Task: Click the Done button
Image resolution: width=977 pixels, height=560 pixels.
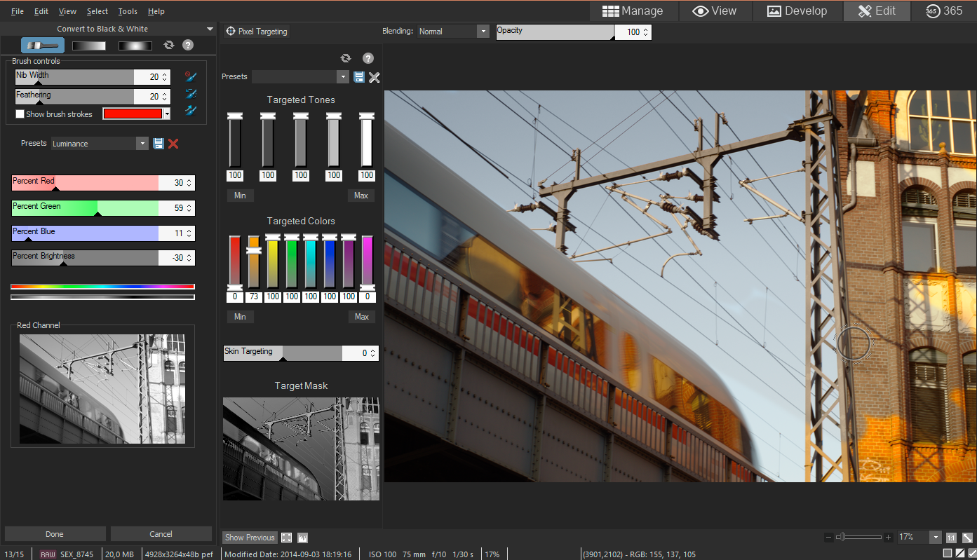Action: coord(55,534)
